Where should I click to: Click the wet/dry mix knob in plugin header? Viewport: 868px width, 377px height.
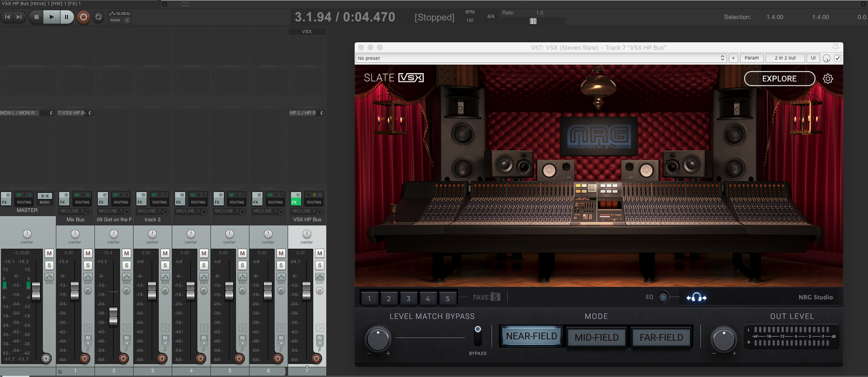coord(827,58)
